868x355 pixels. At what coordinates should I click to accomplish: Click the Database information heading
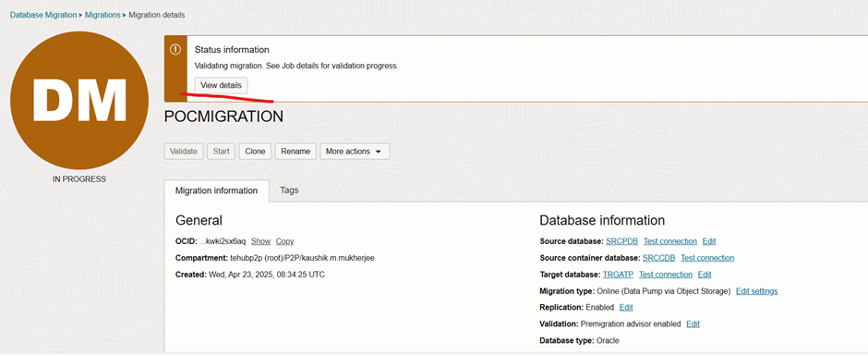pyautogui.click(x=602, y=220)
